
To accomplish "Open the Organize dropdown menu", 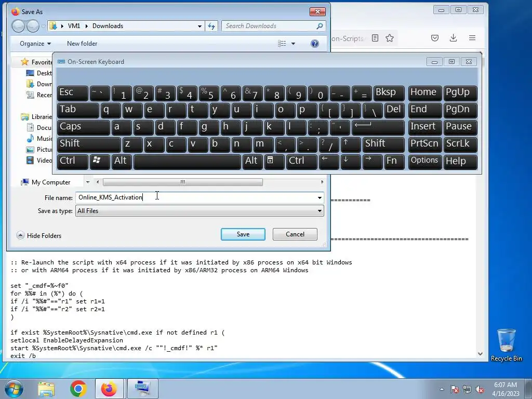I will pyautogui.click(x=35, y=44).
